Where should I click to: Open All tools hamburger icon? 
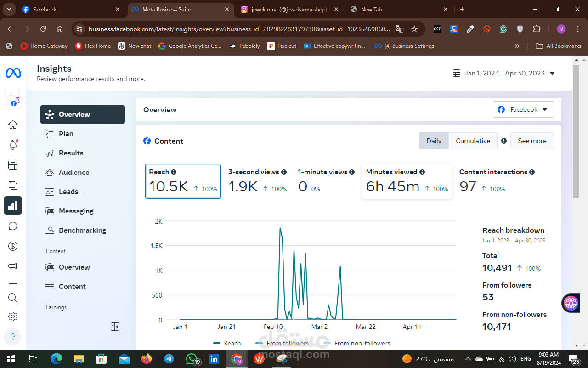point(13,285)
